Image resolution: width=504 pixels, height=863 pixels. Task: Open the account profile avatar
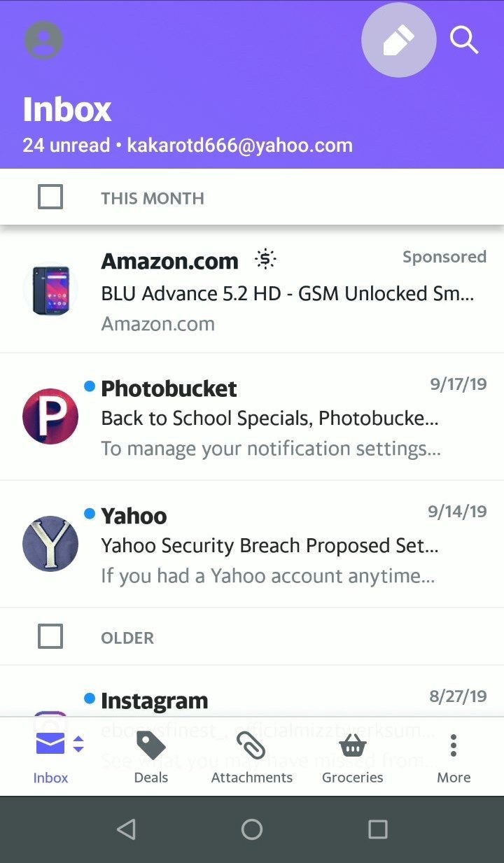pos(44,41)
